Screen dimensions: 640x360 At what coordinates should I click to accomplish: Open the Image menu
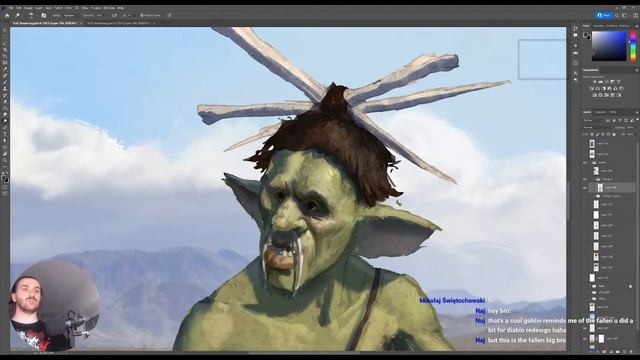[x=28, y=8]
